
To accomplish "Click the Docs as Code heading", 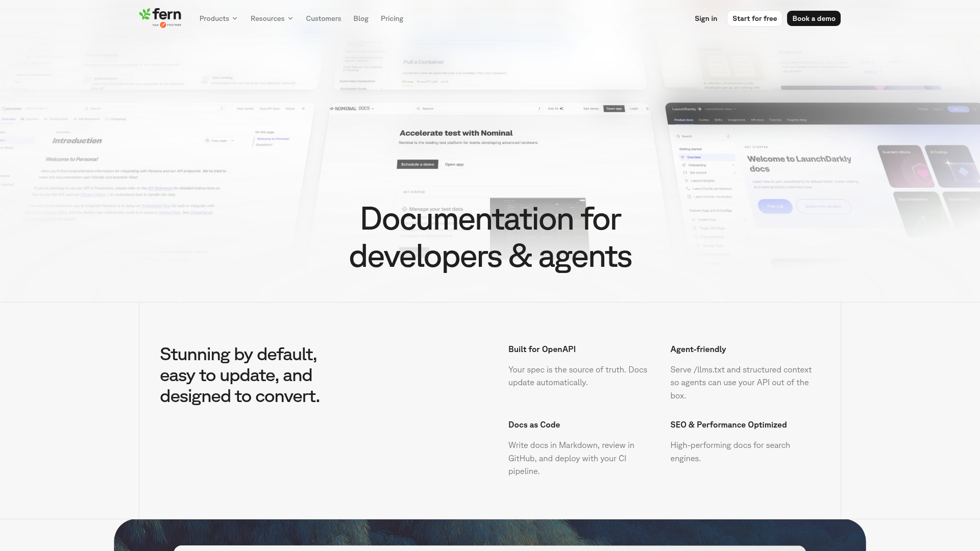I will [534, 424].
